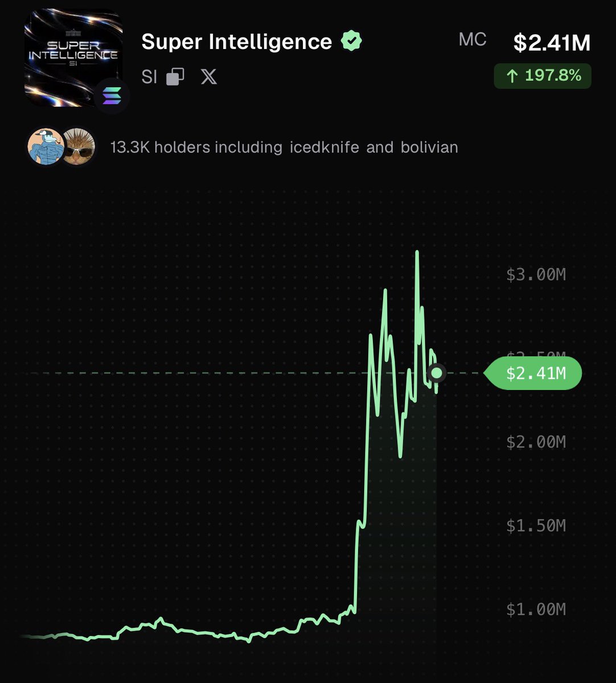Select the current price dot on chart

click(437, 373)
